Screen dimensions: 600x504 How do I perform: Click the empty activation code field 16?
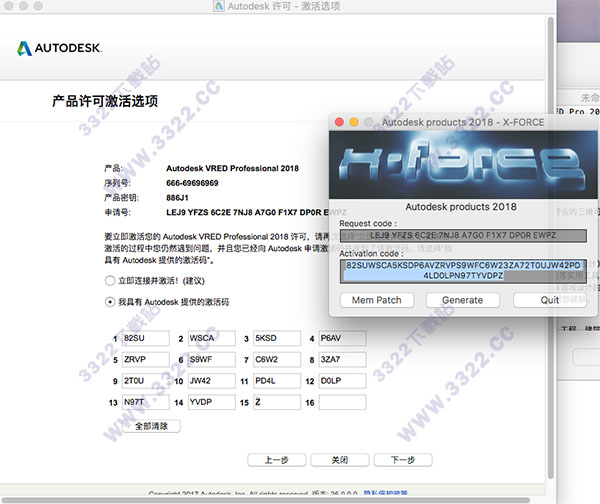tap(342, 403)
